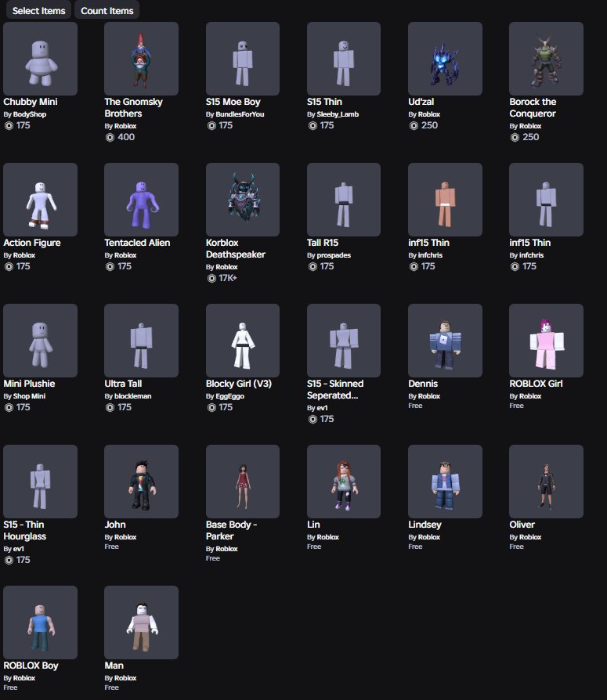Screen dimensions: 607x700
Task: Open The Gnomsky Brothers gnome thumbnail
Action: coord(141,59)
